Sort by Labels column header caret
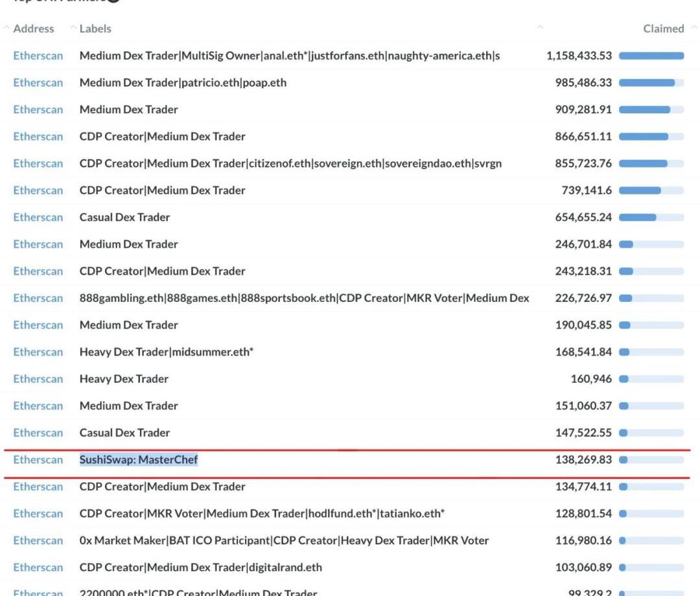 click(74, 29)
